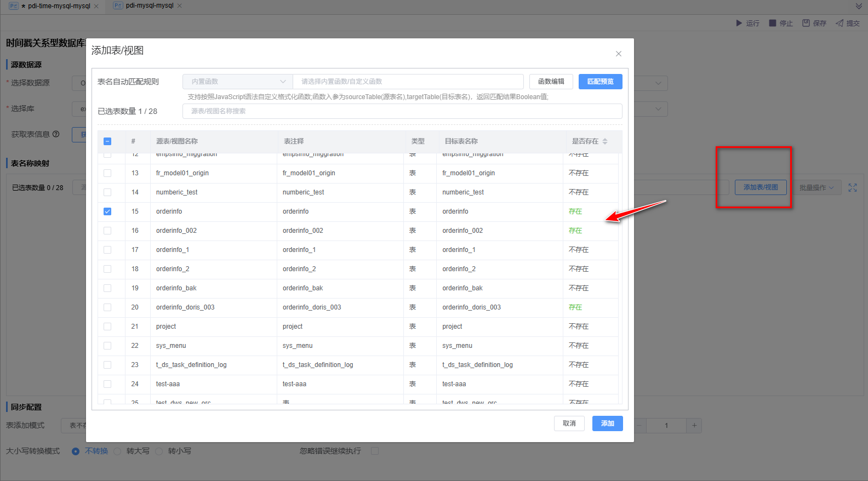Click the 匹配预览 button
Screen dimensions: 868x481
(601, 82)
